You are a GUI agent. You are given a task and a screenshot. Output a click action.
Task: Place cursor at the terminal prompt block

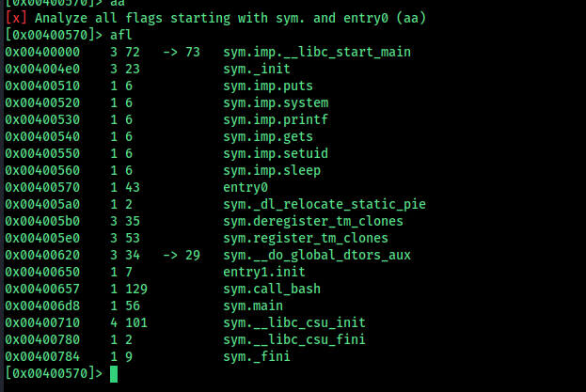(114, 374)
